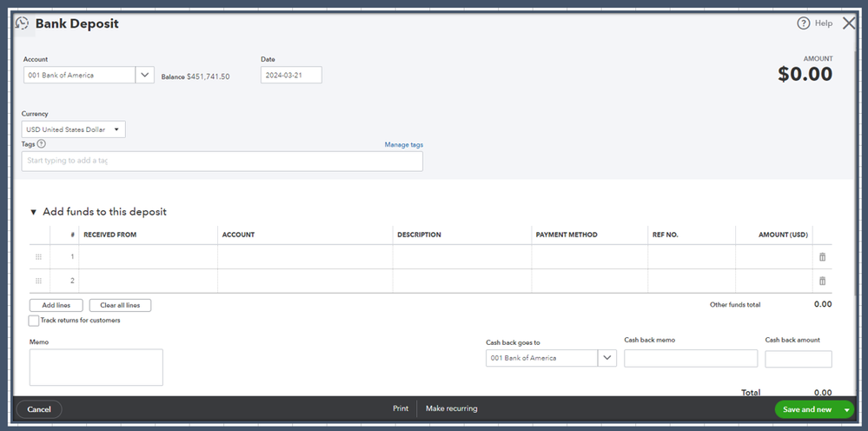Click Account cell in line 2

(306, 281)
